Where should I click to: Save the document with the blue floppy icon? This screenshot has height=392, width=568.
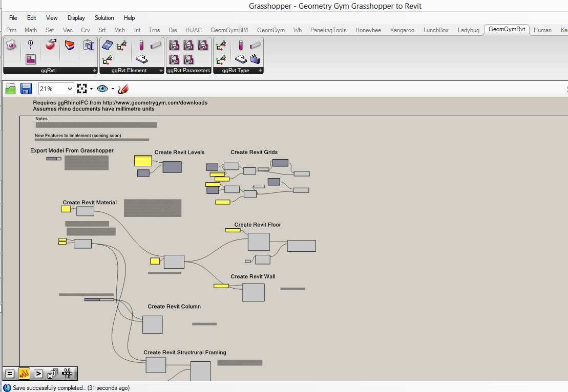[26, 89]
